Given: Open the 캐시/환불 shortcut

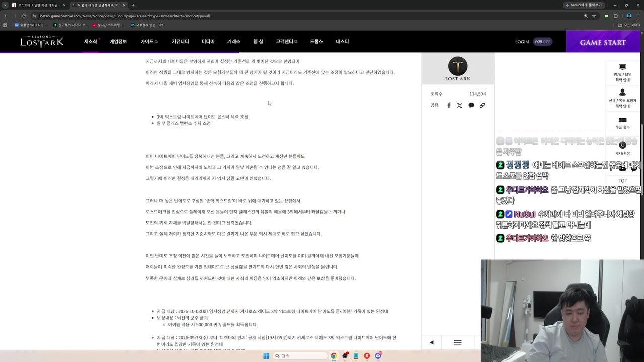Looking at the screenshot, I should click(622, 149).
